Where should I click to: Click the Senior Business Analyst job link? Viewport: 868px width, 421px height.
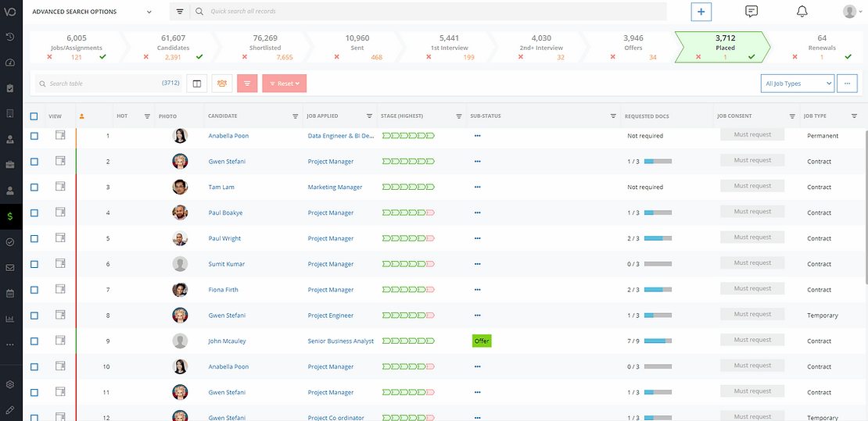pyautogui.click(x=340, y=341)
